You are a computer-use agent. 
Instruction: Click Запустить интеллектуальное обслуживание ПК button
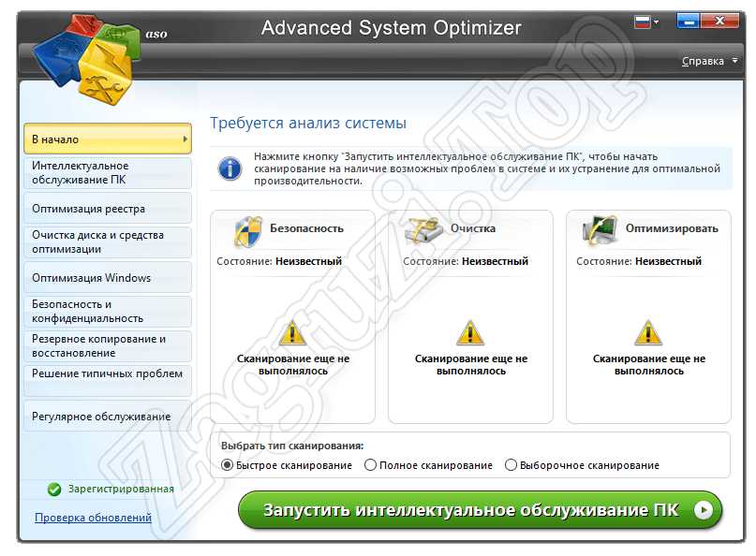[480, 510]
